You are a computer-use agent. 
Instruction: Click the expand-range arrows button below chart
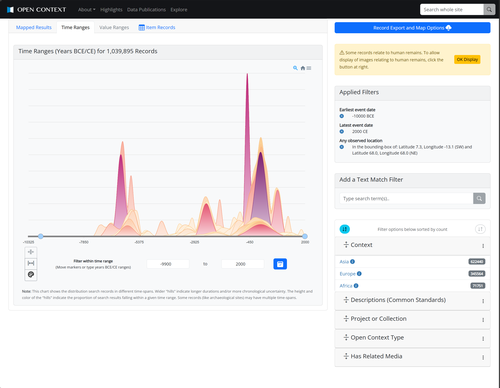pos(31,252)
